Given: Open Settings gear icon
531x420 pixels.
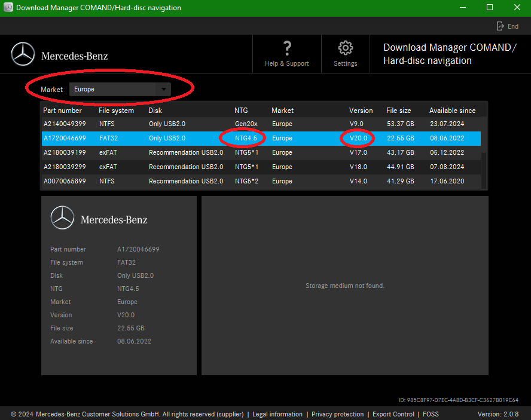Looking at the screenshot, I should 345,48.
